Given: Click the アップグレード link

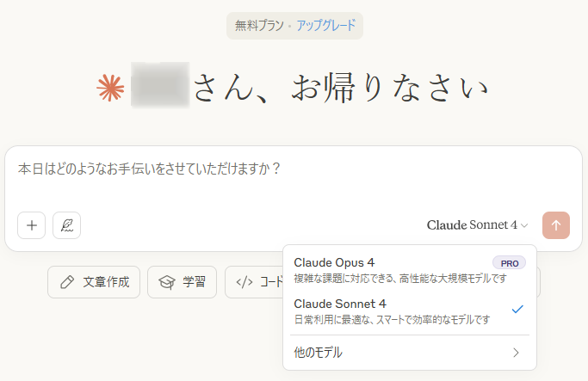Looking at the screenshot, I should (x=326, y=26).
